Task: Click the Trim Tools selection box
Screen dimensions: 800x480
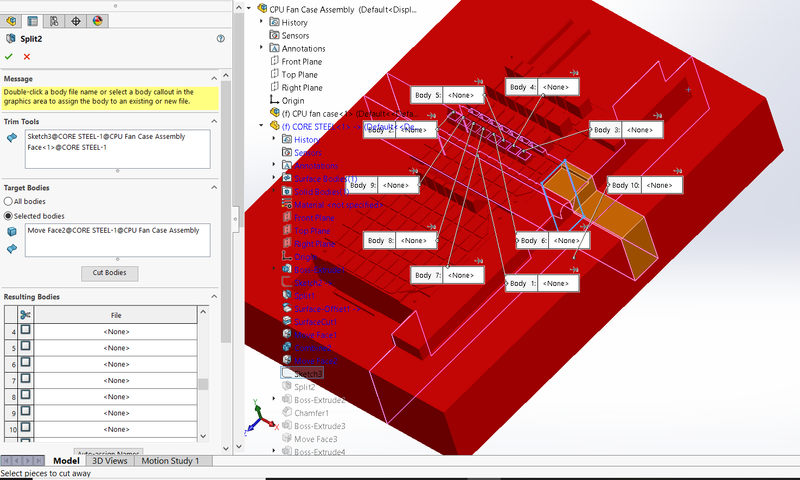Action: [117, 148]
